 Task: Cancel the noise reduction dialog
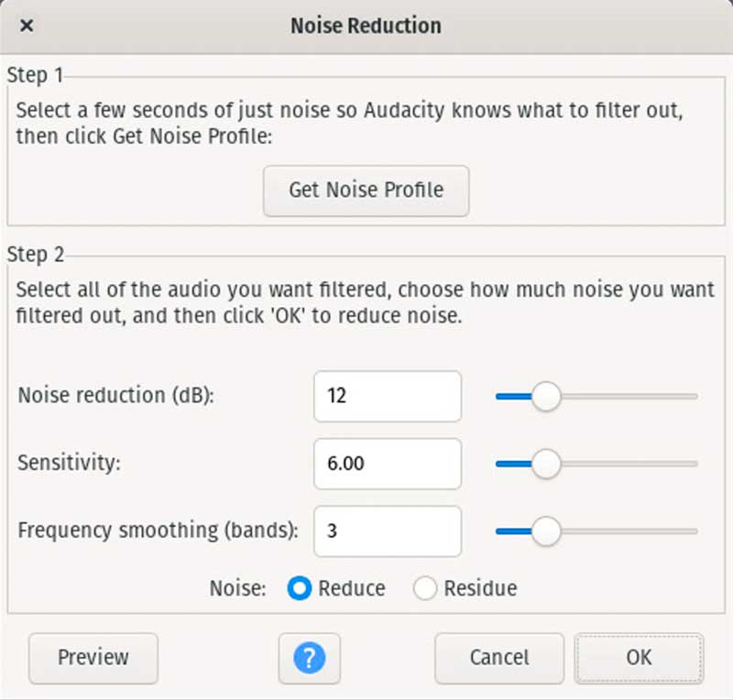click(498, 658)
